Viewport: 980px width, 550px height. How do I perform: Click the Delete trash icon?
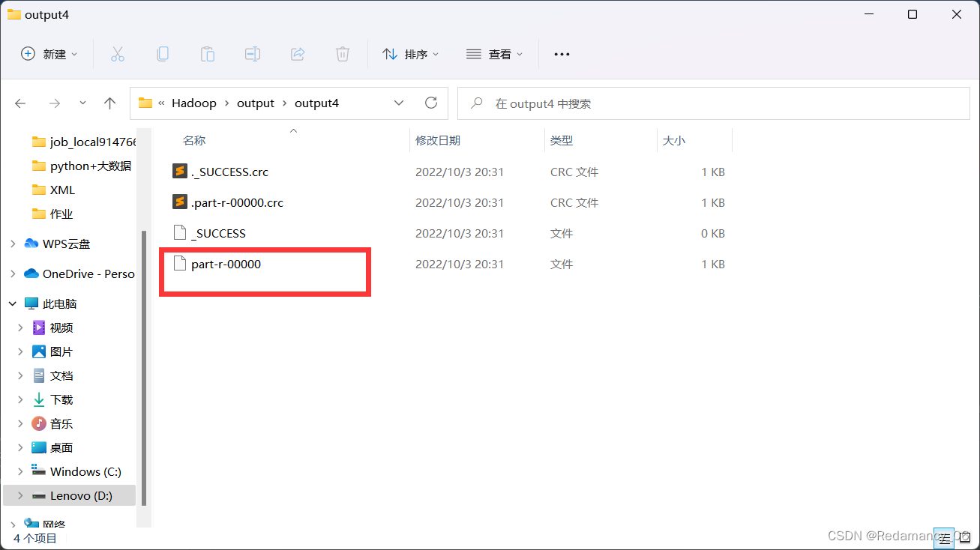[343, 54]
